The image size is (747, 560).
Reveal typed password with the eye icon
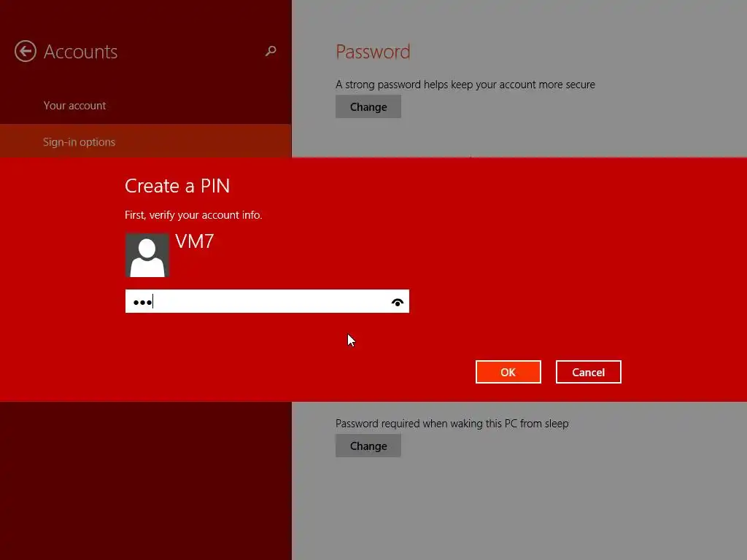(398, 302)
